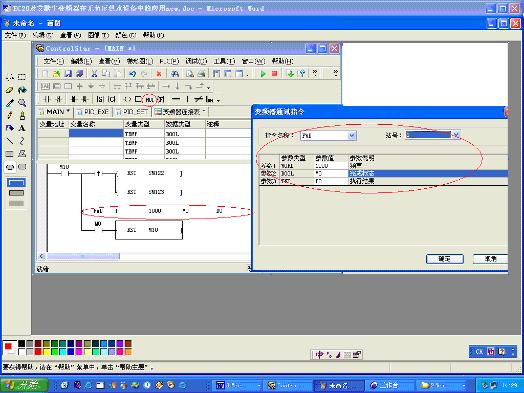Open the Windows Start menu

click(x=25, y=385)
